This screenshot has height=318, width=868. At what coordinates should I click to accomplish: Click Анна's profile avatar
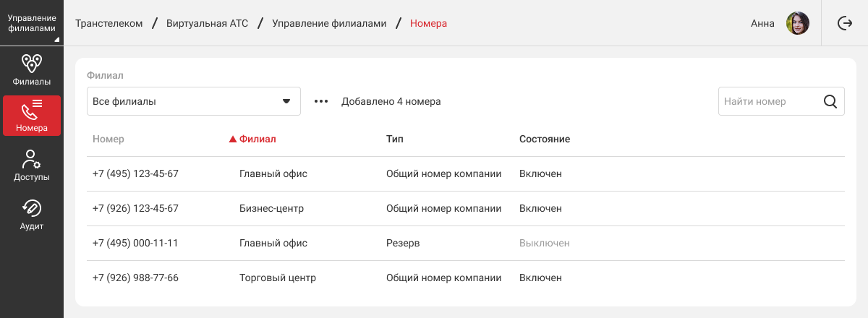point(797,23)
